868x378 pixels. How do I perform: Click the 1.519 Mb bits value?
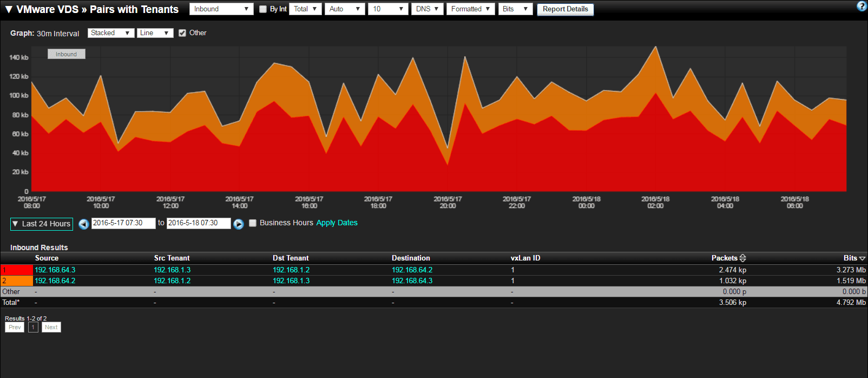click(x=851, y=281)
